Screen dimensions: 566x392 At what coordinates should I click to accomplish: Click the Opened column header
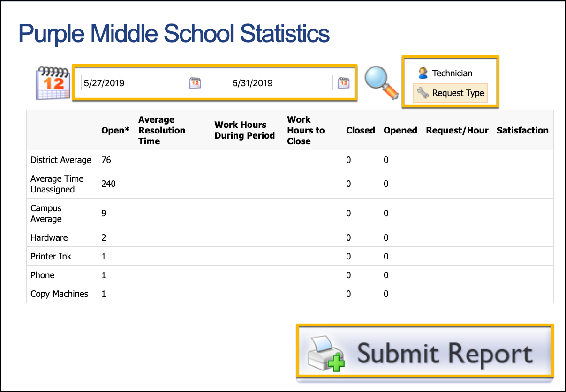click(x=400, y=130)
